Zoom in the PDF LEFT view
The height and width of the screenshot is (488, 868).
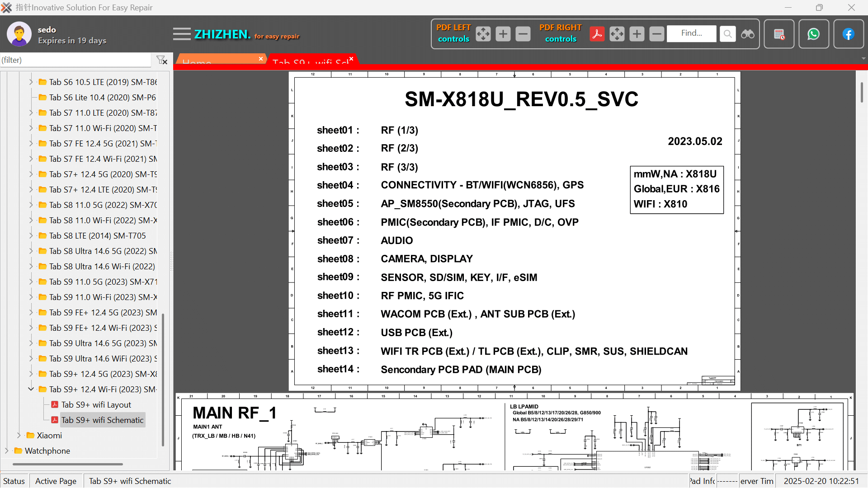point(503,34)
